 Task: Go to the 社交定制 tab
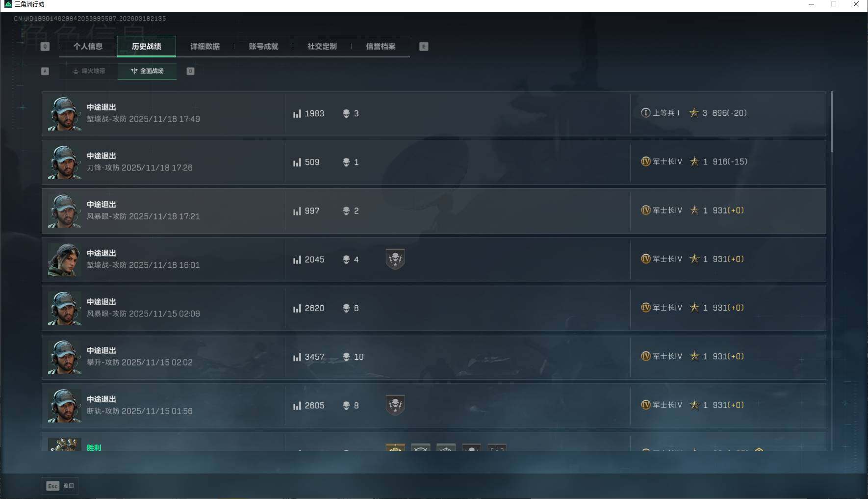(x=322, y=47)
